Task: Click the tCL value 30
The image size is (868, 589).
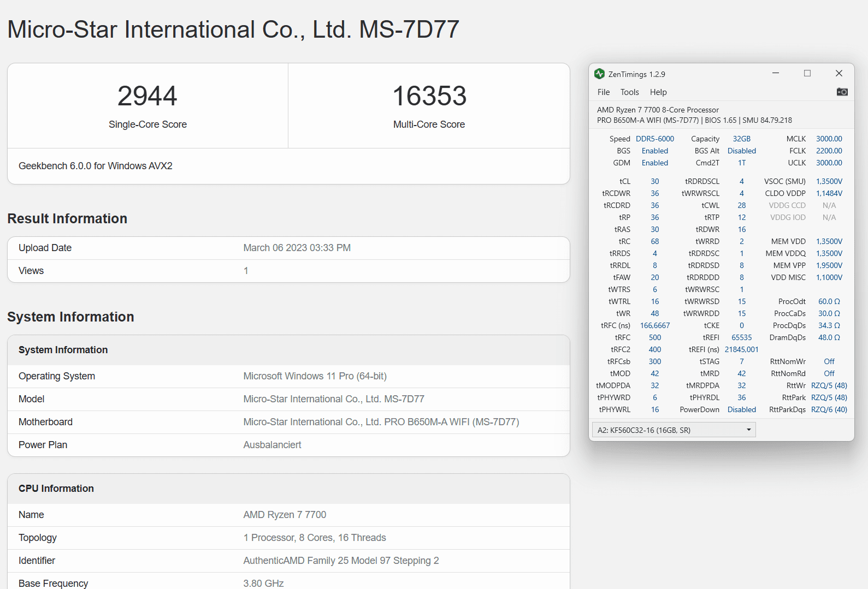Action: pyautogui.click(x=655, y=181)
